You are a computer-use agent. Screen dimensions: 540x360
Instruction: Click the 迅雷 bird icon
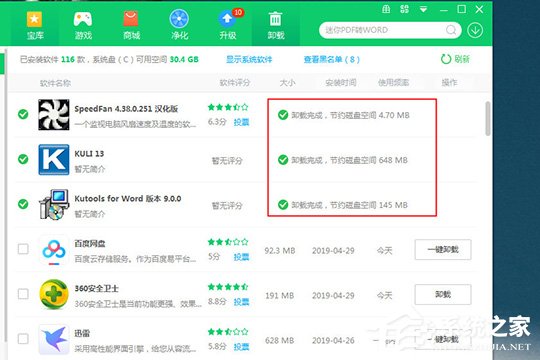54,339
